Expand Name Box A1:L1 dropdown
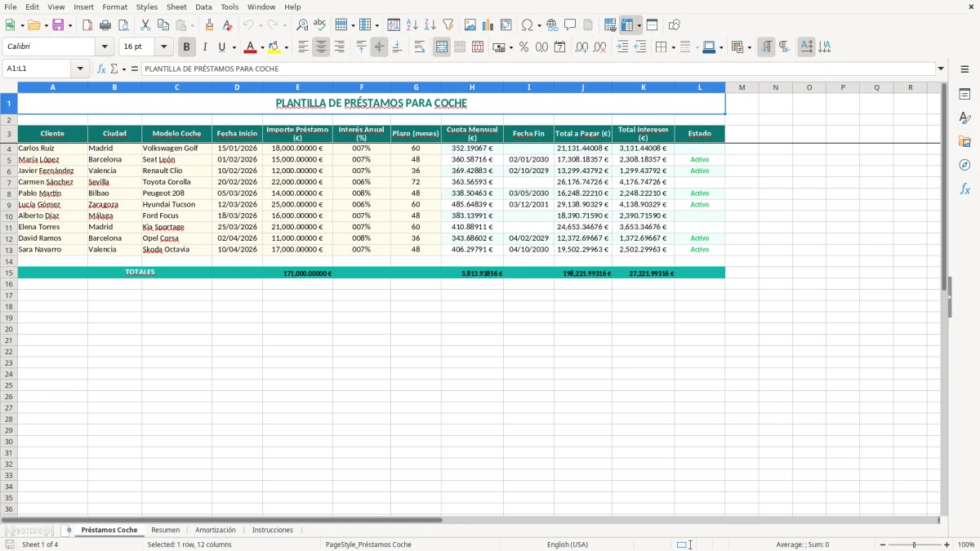This screenshot has height=551, width=980. (81, 69)
